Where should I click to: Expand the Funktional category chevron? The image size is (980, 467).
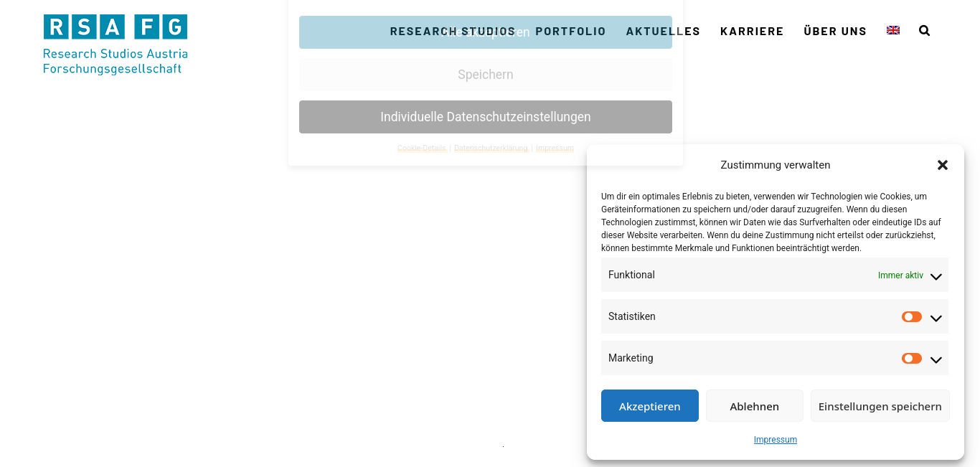point(936,276)
